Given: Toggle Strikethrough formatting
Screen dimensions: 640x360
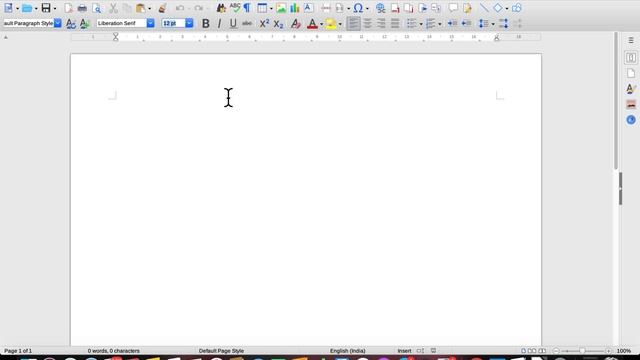Looking at the screenshot, I should click(247, 24).
